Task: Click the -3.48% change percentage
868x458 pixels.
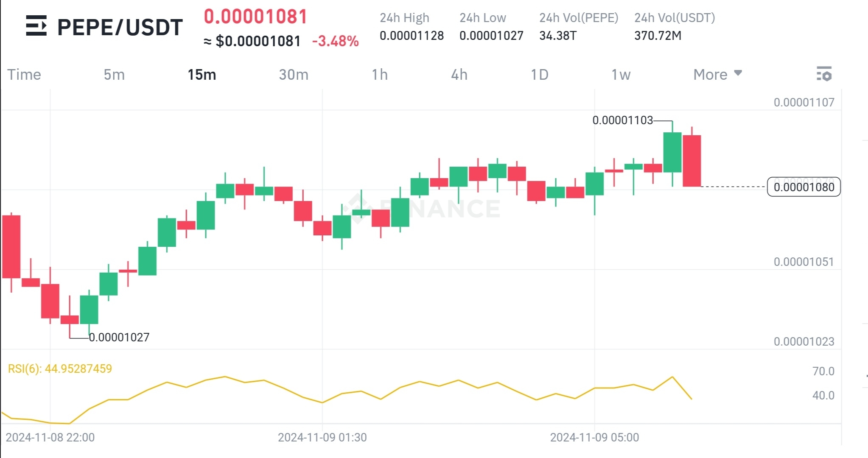Action: click(335, 41)
